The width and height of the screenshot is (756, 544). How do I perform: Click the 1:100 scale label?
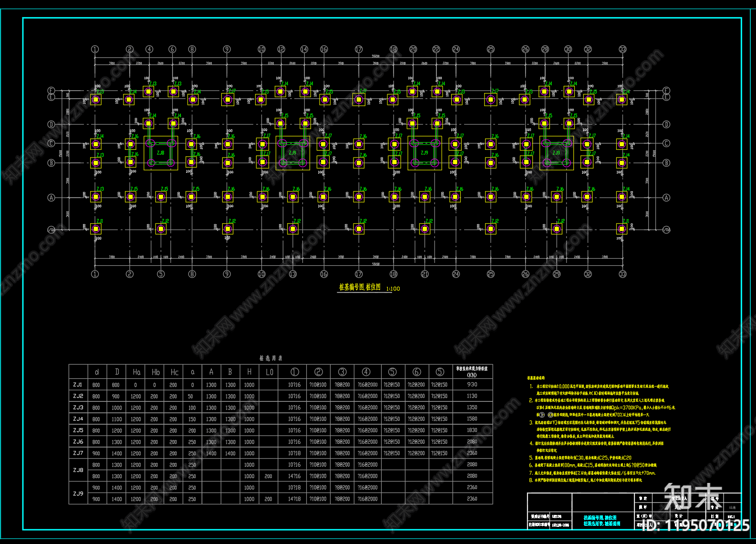tap(393, 289)
